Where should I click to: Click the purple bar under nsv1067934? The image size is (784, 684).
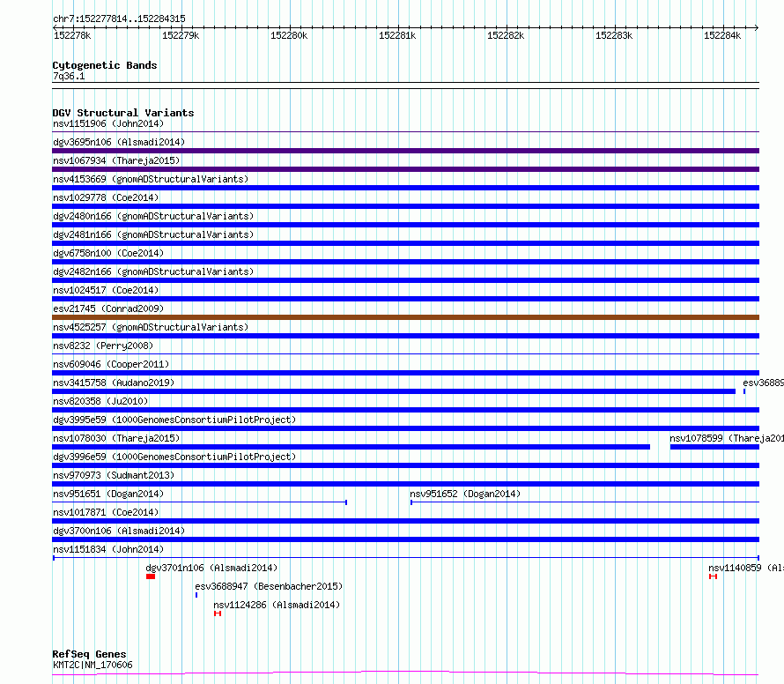[405, 169]
